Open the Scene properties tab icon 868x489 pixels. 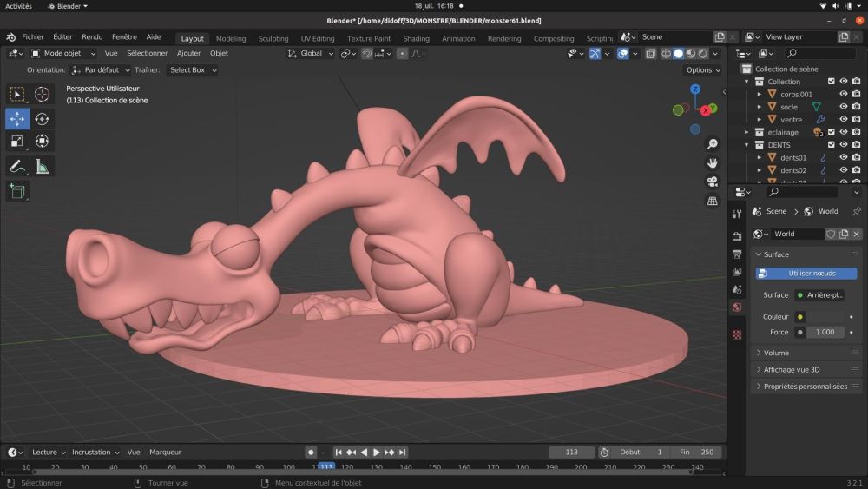coord(737,289)
